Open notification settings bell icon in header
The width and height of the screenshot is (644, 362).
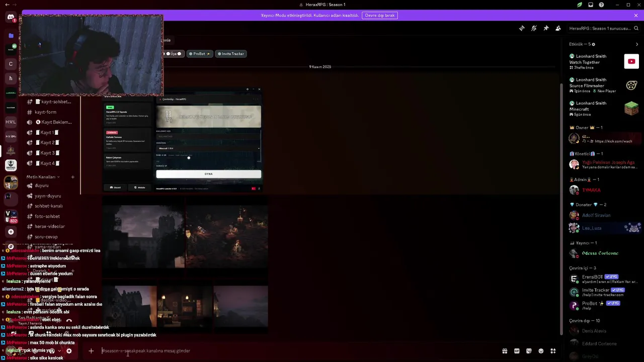pos(534,28)
